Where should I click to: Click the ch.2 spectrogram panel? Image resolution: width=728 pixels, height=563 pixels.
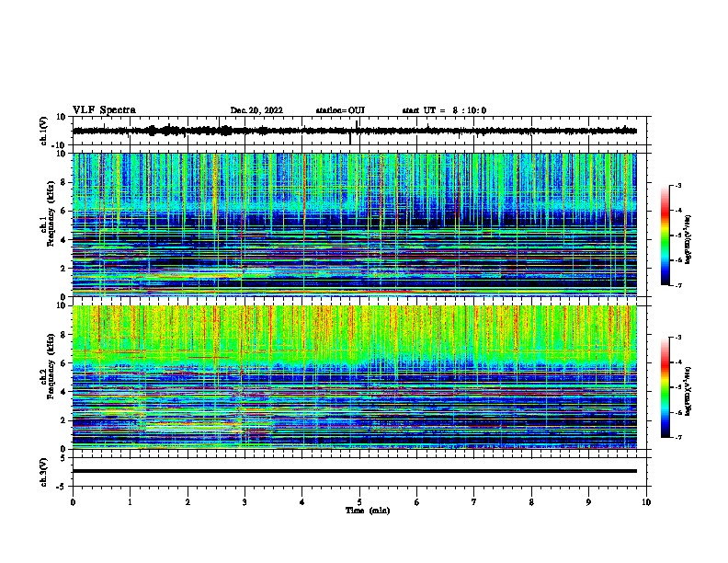pos(354,377)
